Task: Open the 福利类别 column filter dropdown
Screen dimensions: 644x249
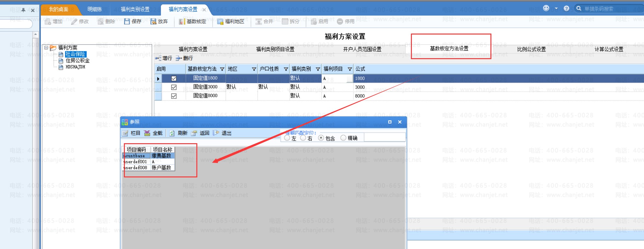Action: (318, 69)
